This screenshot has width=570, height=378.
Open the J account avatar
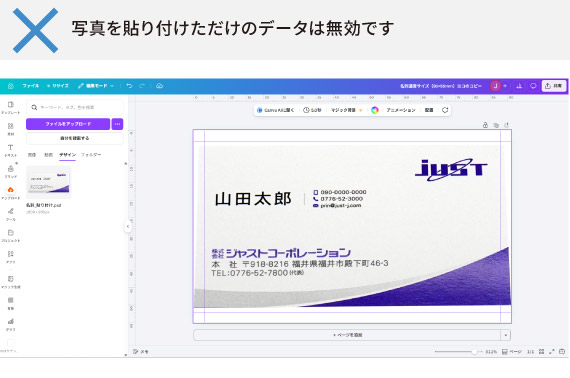(x=495, y=86)
